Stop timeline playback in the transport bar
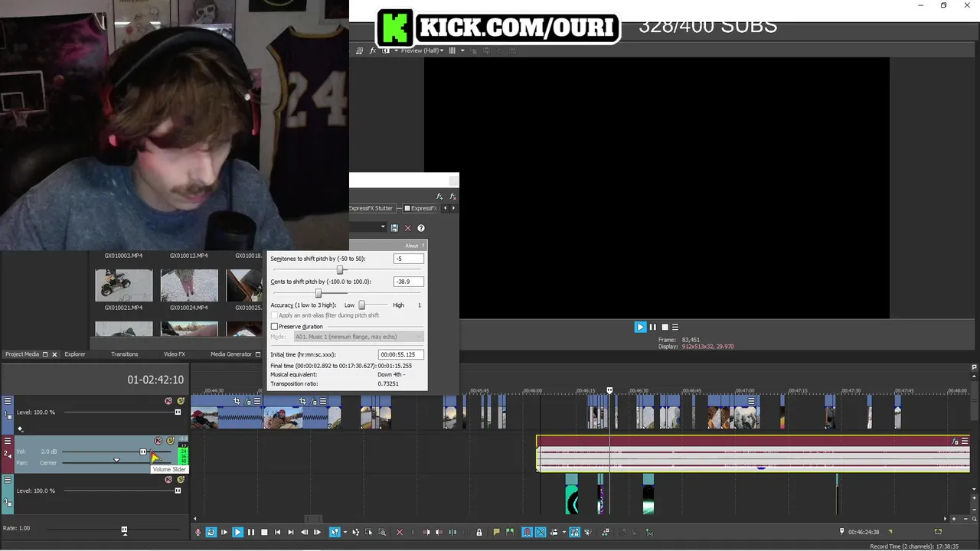Screen dimensions: 980x551 [264, 532]
